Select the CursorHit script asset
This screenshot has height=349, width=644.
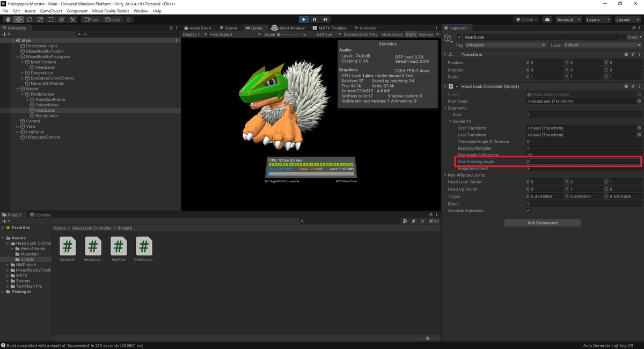[67, 249]
